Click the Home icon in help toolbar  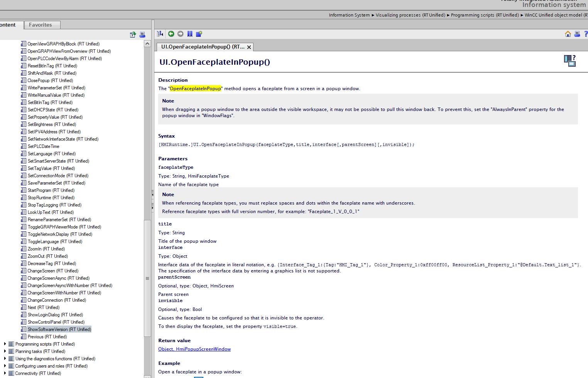pyautogui.click(x=568, y=34)
